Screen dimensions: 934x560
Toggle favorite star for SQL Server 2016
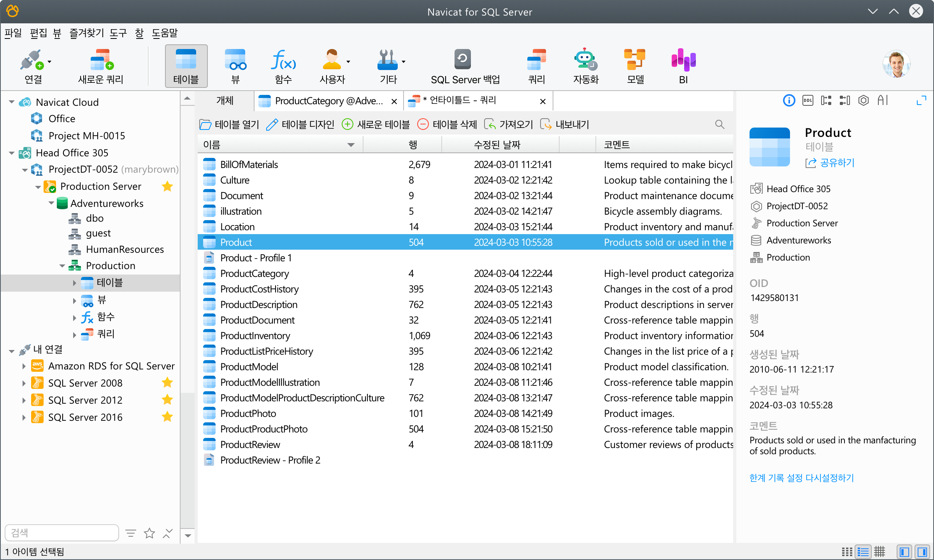pos(167,417)
